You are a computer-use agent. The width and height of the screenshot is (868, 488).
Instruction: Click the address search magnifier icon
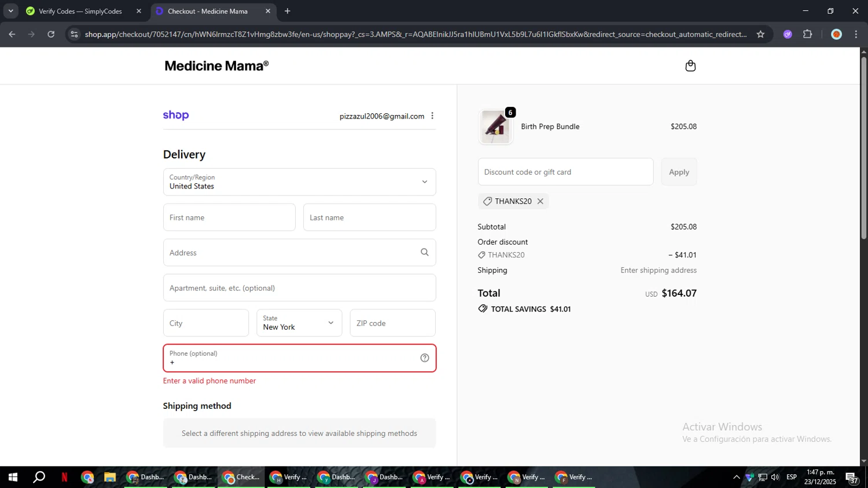pyautogui.click(x=425, y=252)
